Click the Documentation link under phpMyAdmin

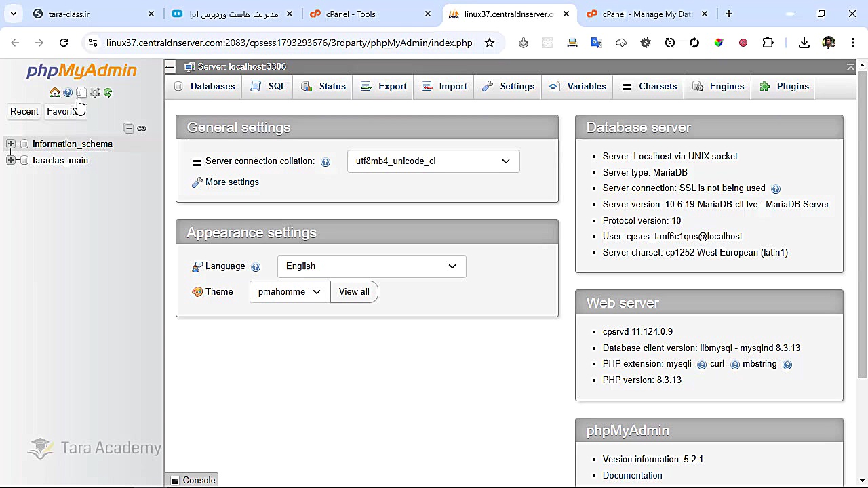(x=632, y=476)
